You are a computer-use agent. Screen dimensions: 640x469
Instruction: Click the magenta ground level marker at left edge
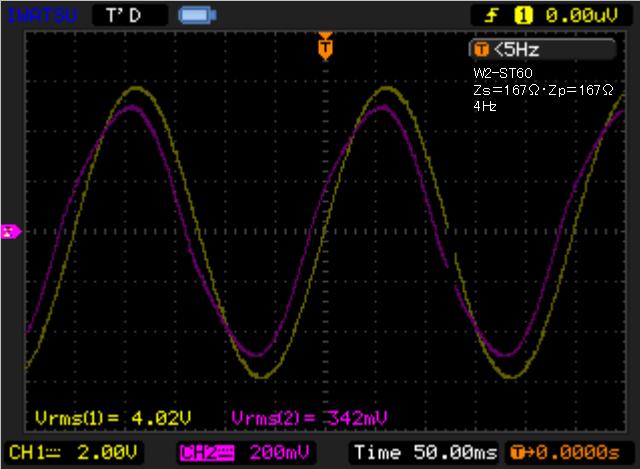10,231
